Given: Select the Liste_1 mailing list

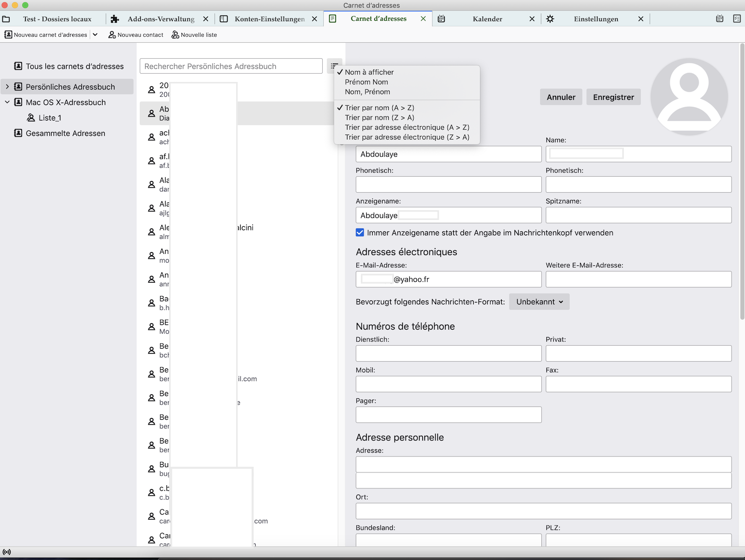Looking at the screenshot, I should (49, 118).
